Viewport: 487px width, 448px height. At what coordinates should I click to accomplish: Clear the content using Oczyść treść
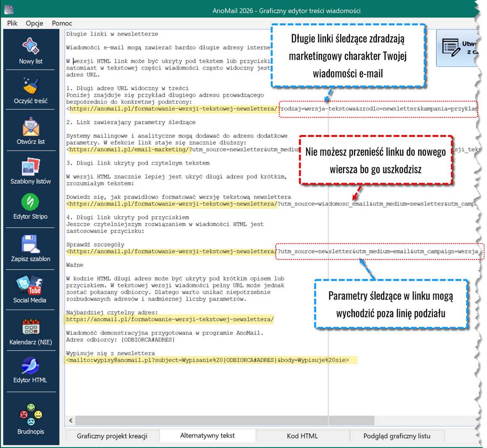[x=31, y=90]
